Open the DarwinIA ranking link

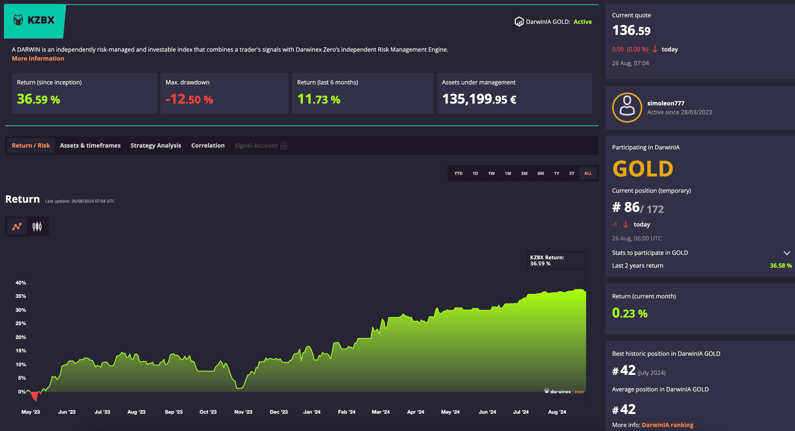[x=667, y=425]
